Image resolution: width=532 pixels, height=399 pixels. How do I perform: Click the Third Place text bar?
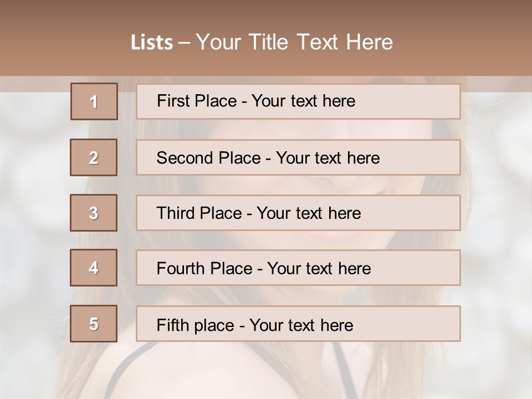(x=258, y=213)
